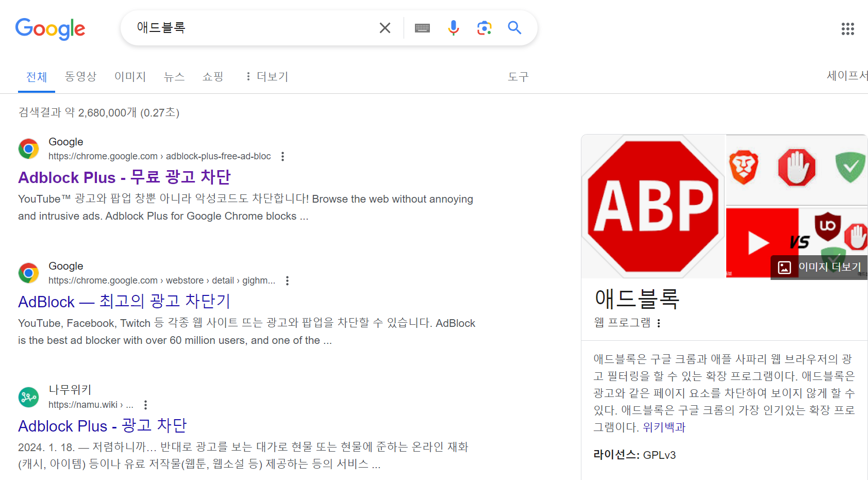Click the 나무위키 favicon
This screenshot has height=480, width=868.
point(29,398)
